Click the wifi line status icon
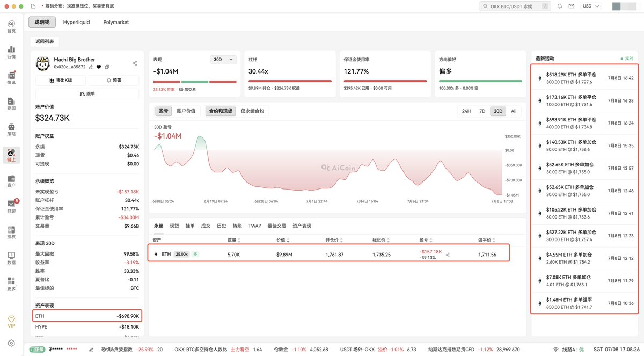644x356 pixels. (555, 350)
